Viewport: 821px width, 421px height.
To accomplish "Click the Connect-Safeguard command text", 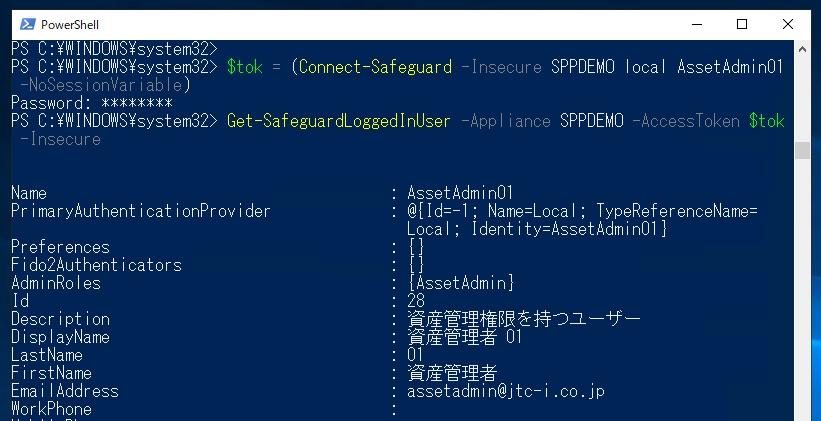I will point(375,67).
